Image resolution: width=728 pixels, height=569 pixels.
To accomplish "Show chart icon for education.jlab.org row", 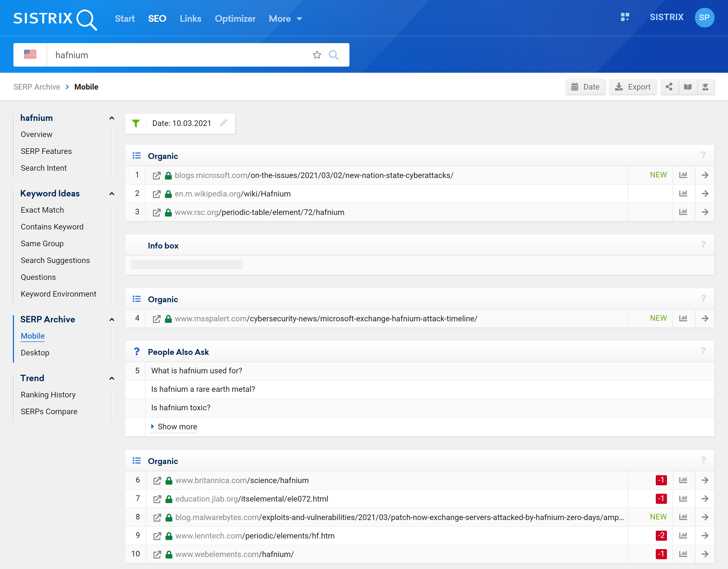I will click(683, 498).
